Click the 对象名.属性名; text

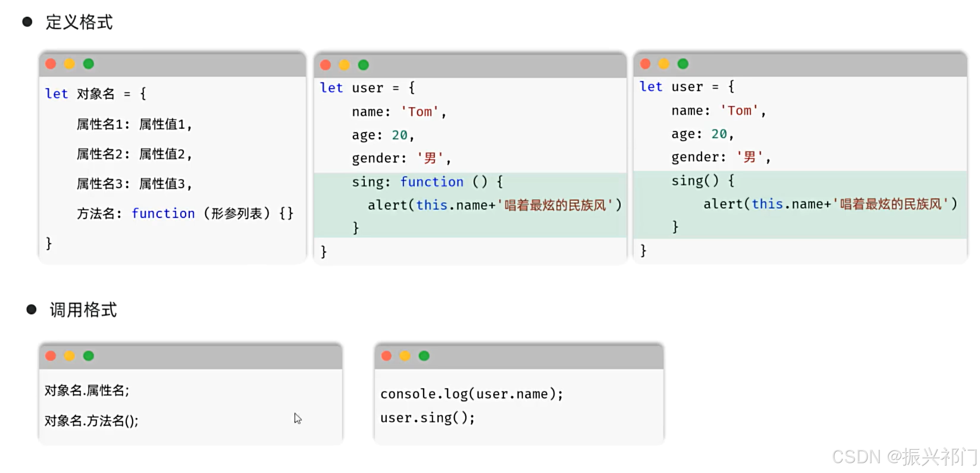pyautogui.click(x=87, y=390)
